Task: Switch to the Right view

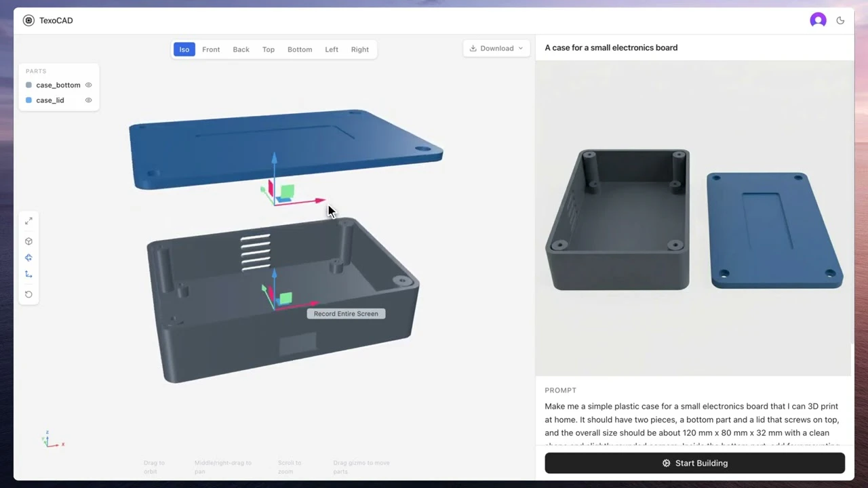Action: click(x=360, y=49)
